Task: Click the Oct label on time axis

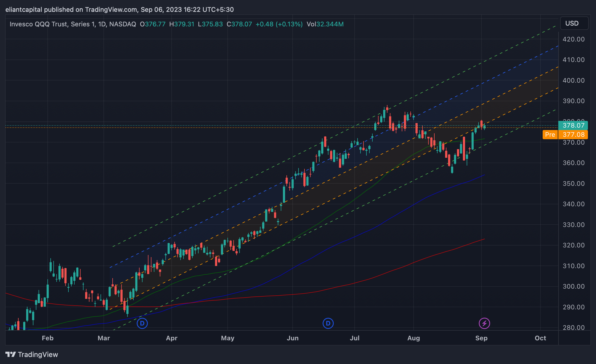Action: point(540,338)
